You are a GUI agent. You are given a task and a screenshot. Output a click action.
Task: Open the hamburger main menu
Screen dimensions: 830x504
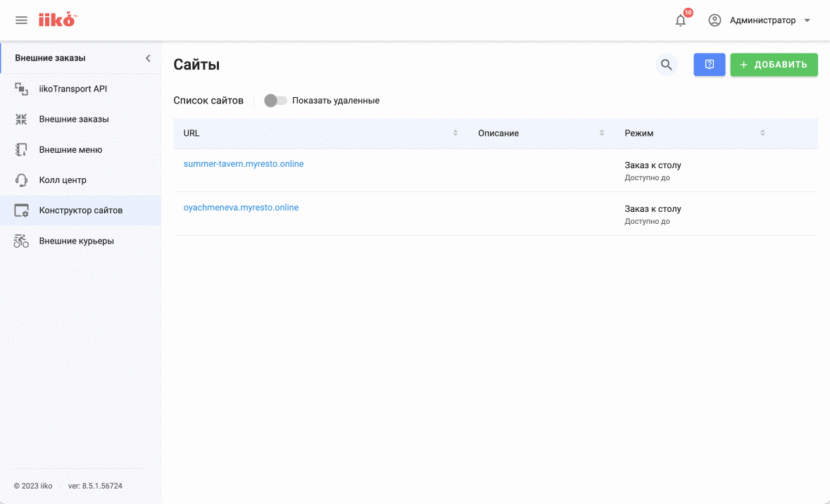click(x=21, y=20)
